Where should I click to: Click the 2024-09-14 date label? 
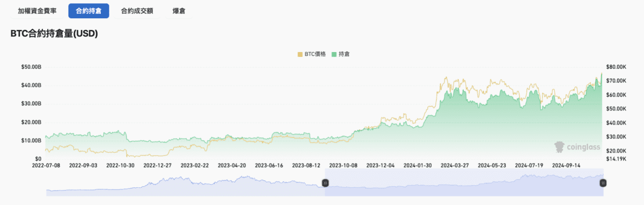coord(566,165)
